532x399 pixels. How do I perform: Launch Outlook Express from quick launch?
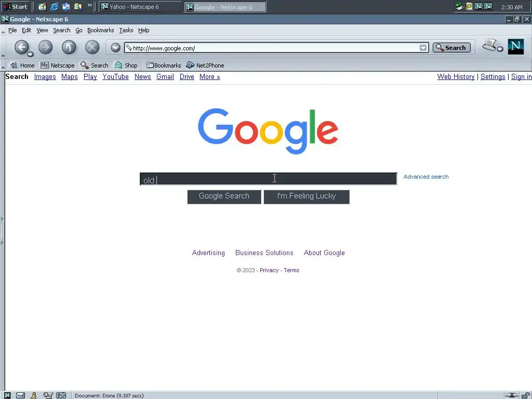(x=66, y=7)
